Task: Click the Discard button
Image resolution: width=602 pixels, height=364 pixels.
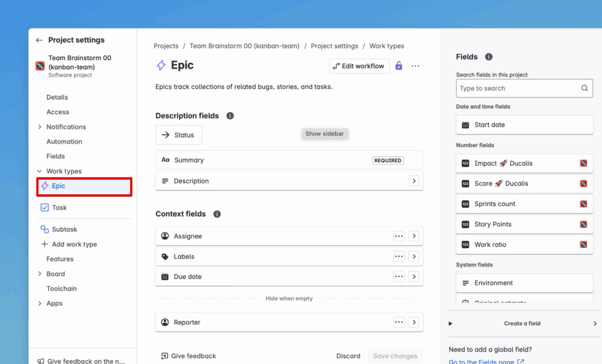Action: 348,356
